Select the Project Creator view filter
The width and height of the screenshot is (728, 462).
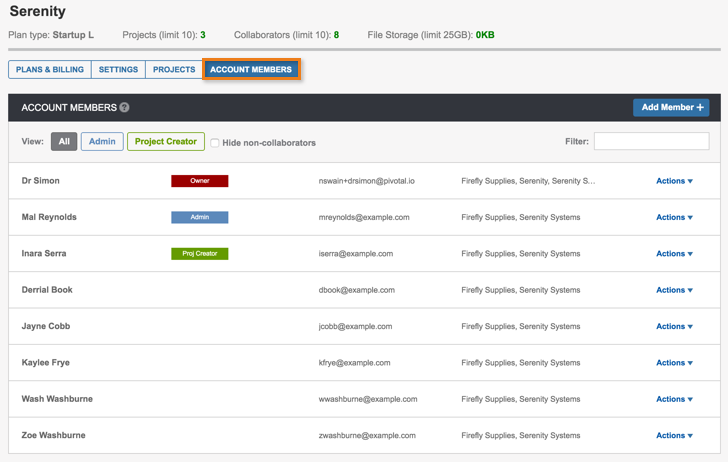165,142
